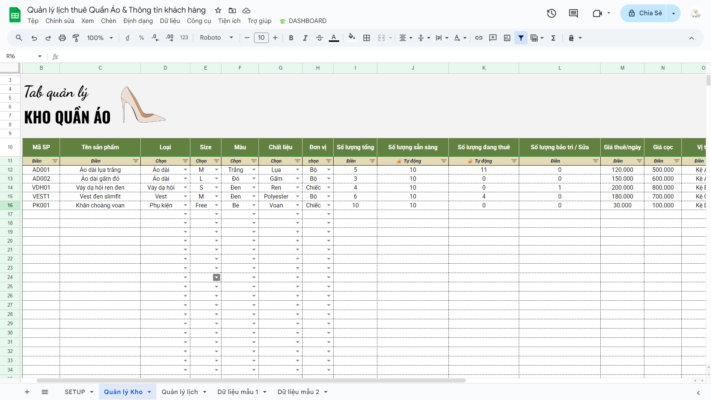
Task: Open the comments icon
Action: tap(574, 13)
